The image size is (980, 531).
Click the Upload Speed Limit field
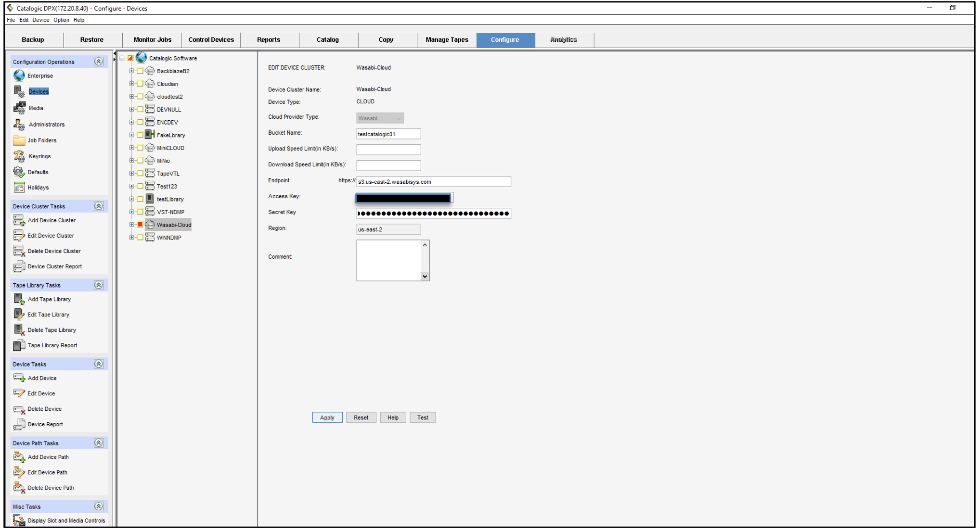tap(388, 150)
